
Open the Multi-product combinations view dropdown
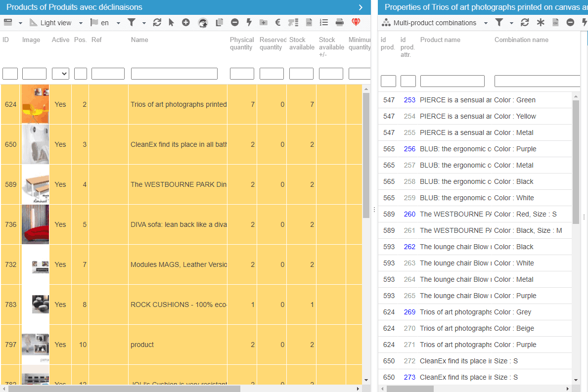pos(435,23)
